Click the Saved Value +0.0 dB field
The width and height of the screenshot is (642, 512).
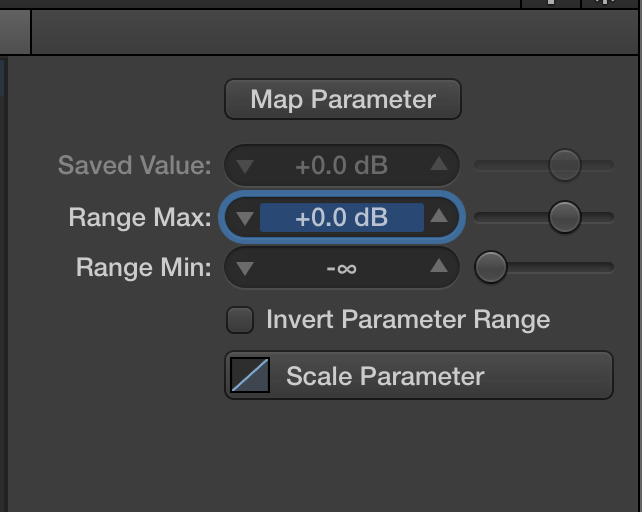click(x=341, y=166)
